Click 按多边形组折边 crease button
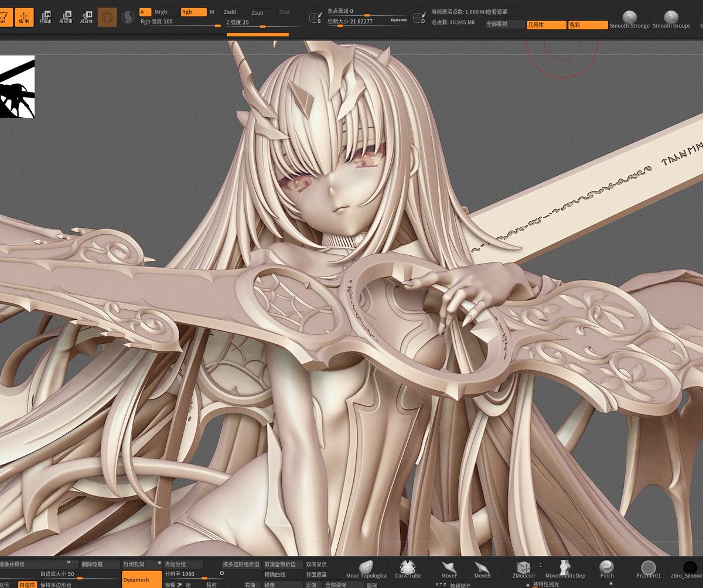The image size is (703, 588). coord(241,565)
